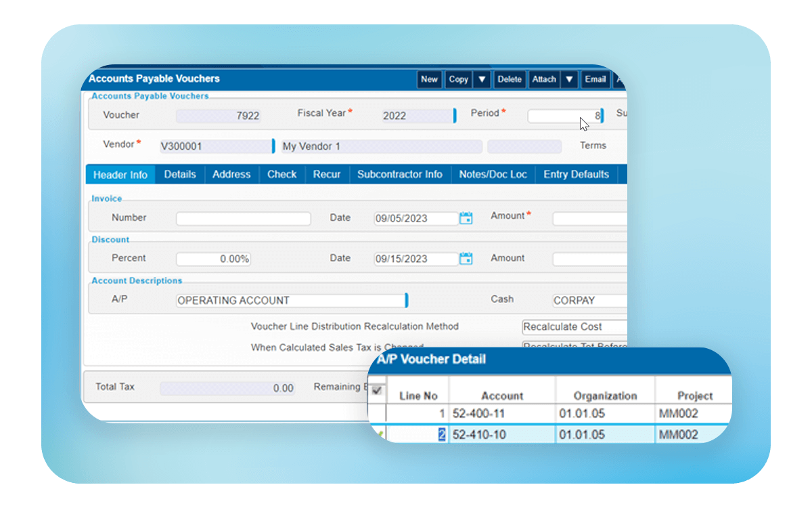
Task: Select the Entry Defaults tab
Action: (576, 175)
